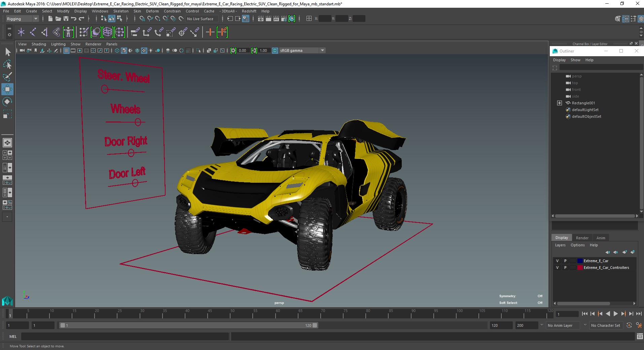
Task: Toggle viewport wireframe shading cube icon
Action: click(x=117, y=50)
